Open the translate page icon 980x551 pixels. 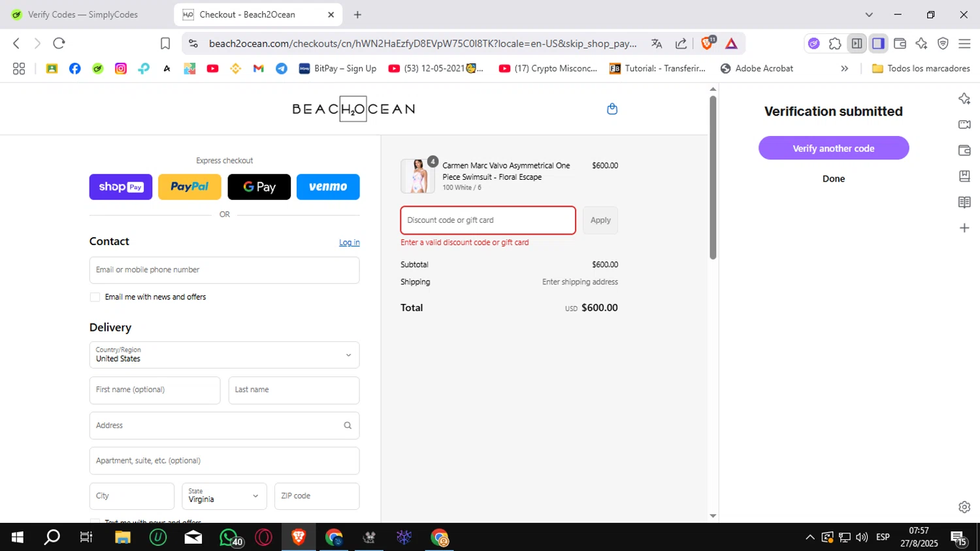(x=657, y=44)
